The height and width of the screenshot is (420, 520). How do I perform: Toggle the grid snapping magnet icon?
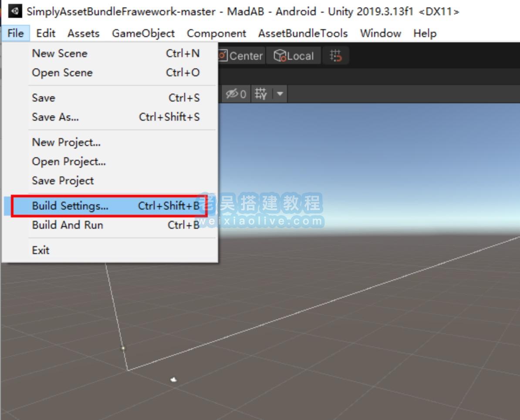tap(335, 56)
